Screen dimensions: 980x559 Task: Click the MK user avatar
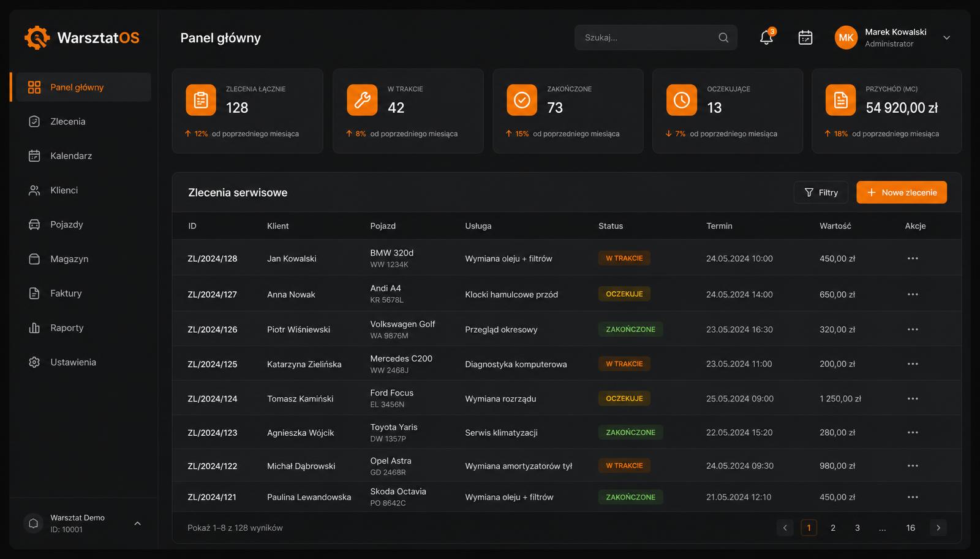[846, 37]
